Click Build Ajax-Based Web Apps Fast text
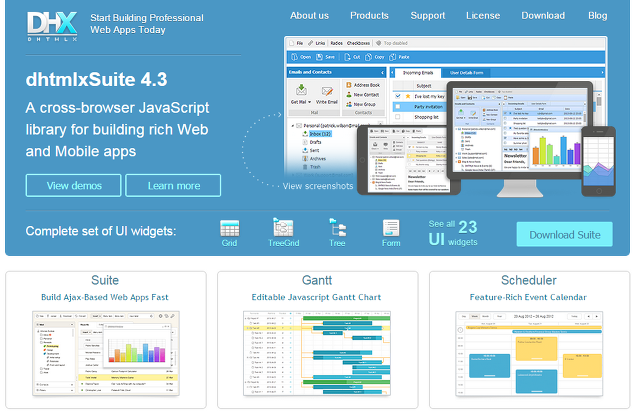640x416 pixels. click(x=104, y=297)
